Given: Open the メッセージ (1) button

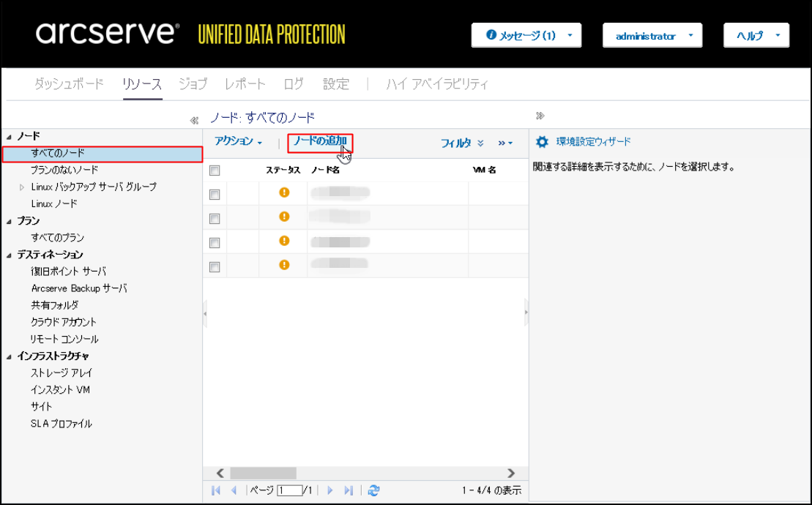Looking at the screenshot, I should coord(526,36).
